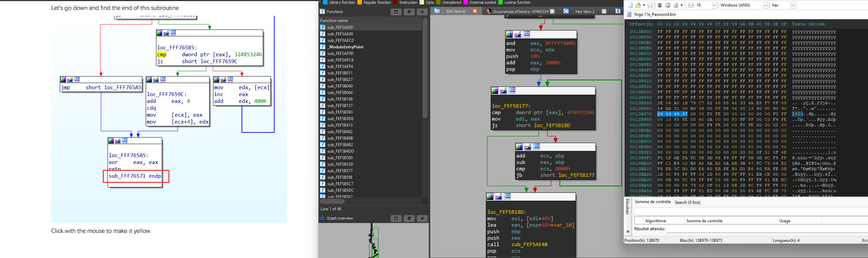868x258 pixels.
Task: Set node color of the 'and eax' block
Action: point(509,34)
